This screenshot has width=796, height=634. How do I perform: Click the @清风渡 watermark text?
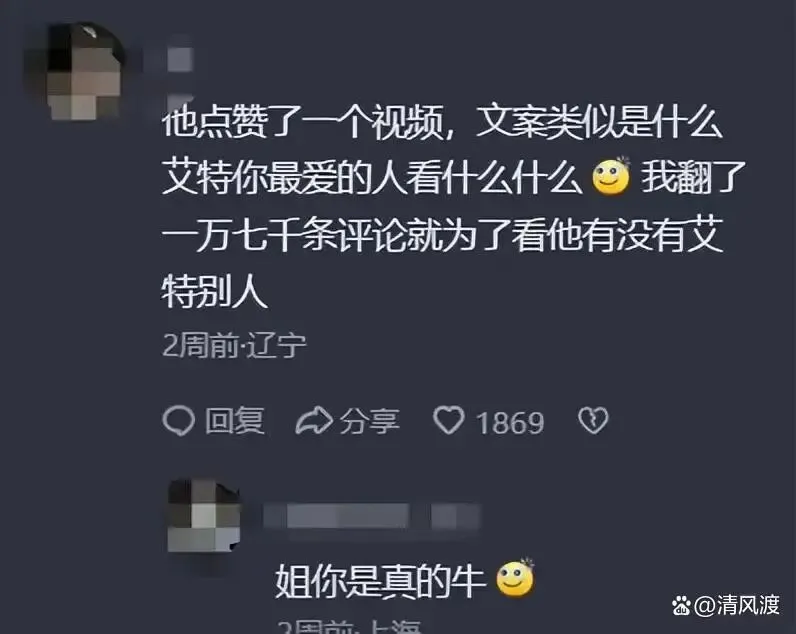click(736, 606)
